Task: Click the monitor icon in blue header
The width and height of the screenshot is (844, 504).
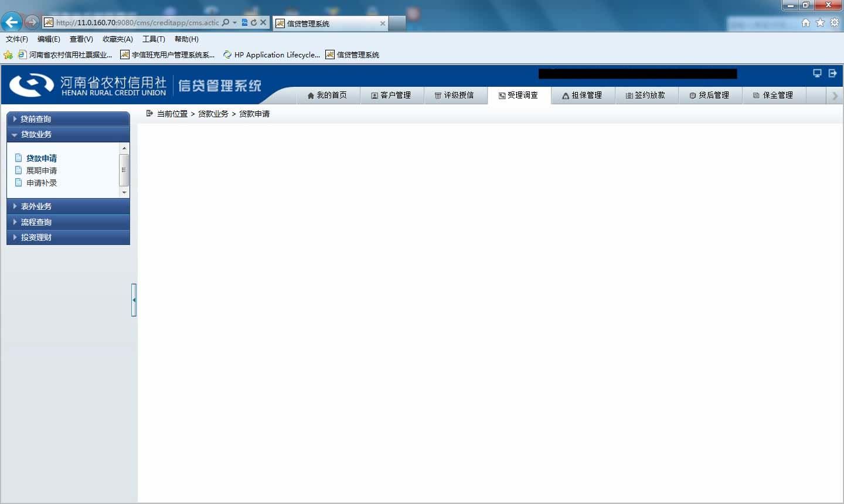Action: coord(817,73)
